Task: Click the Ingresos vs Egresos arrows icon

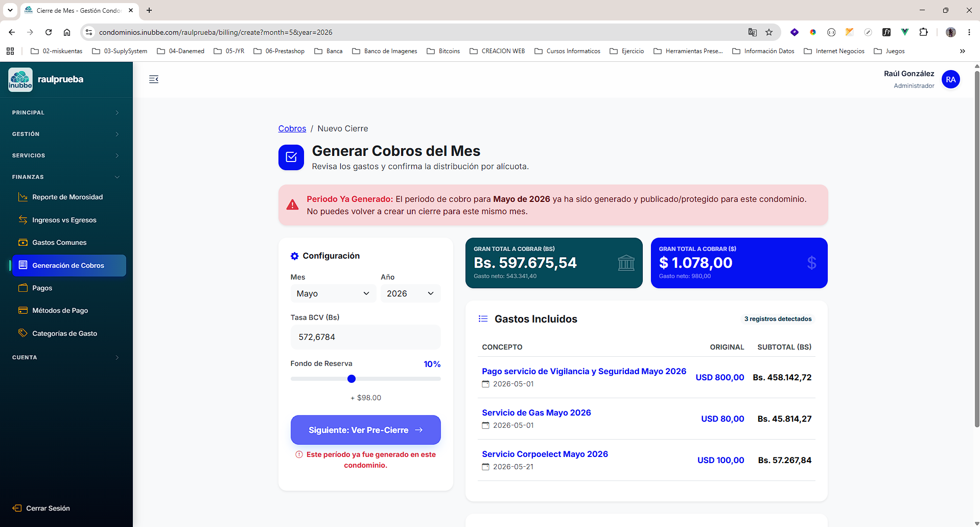Action: [23, 220]
